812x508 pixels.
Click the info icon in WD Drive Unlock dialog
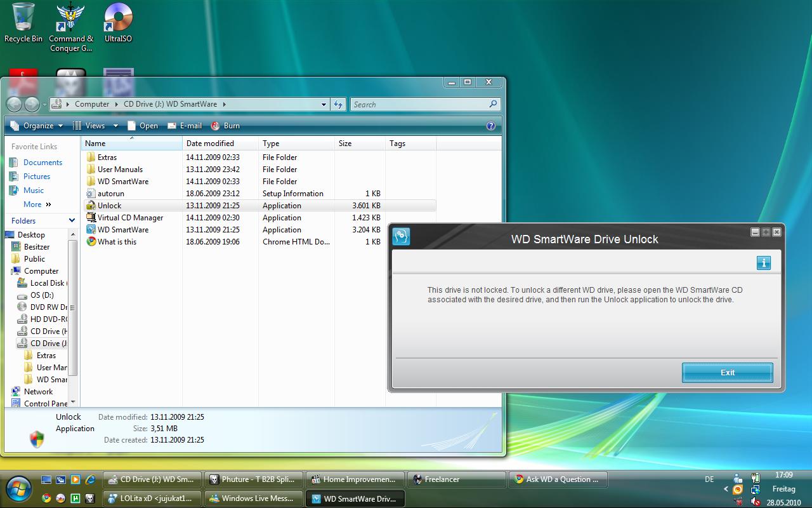[x=764, y=263]
